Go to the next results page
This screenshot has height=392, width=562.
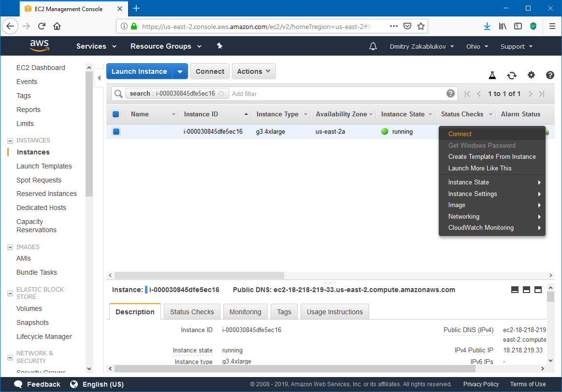(531, 94)
